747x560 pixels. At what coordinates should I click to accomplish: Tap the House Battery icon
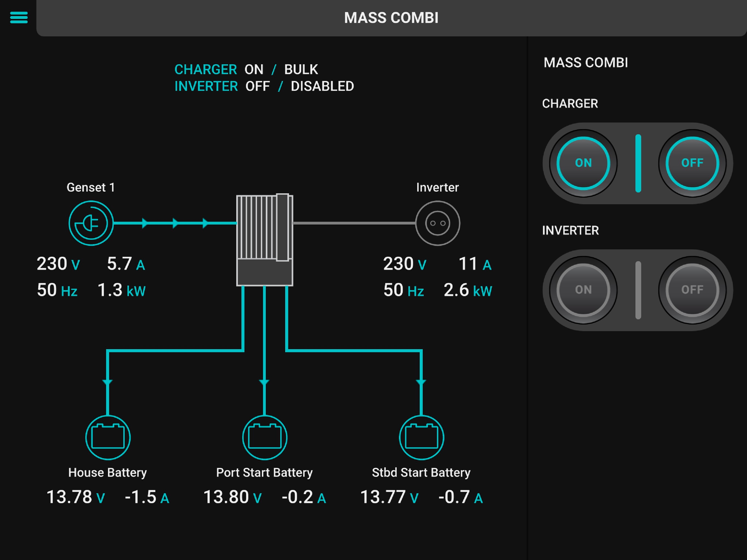point(108,437)
